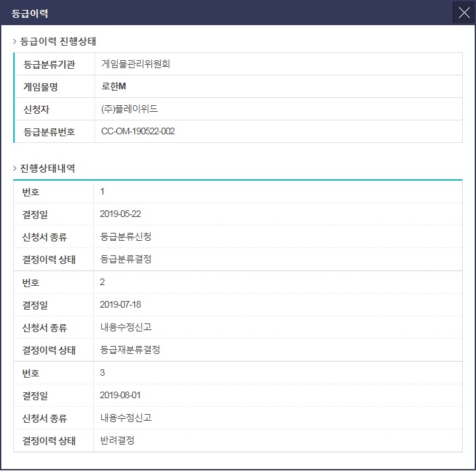Click the 등급이력 title in header bar
Screen dimensions: 476x471
click(x=29, y=13)
